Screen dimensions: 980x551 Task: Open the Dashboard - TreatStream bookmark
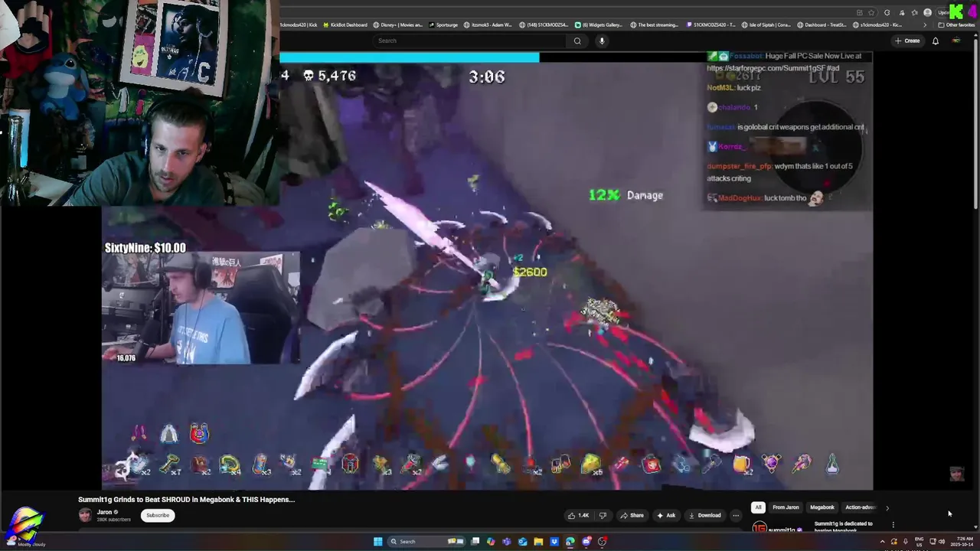(823, 24)
